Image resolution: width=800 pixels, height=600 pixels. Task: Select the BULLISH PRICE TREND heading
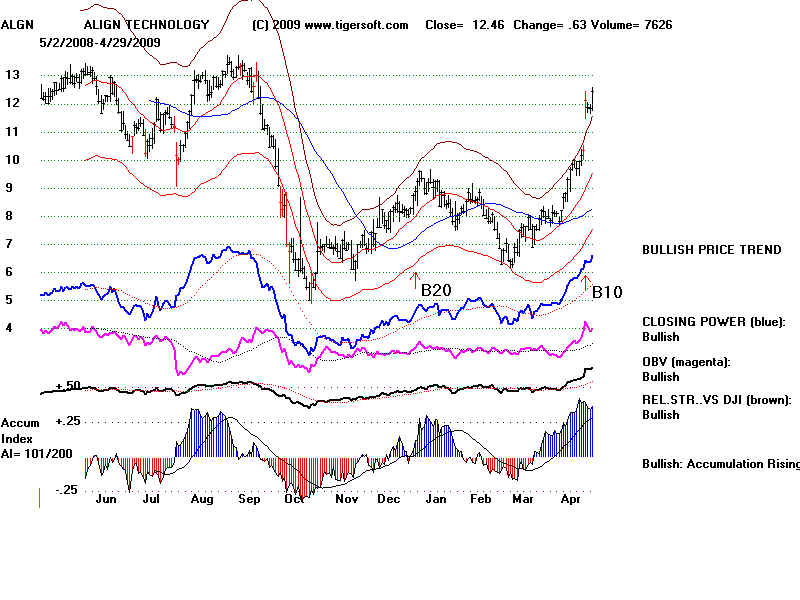[x=712, y=250]
